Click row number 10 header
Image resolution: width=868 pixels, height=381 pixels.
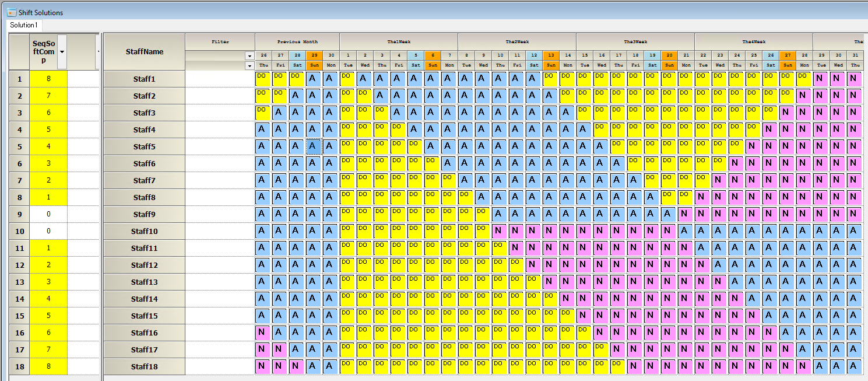pyautogui.click(x=19, y=231)
